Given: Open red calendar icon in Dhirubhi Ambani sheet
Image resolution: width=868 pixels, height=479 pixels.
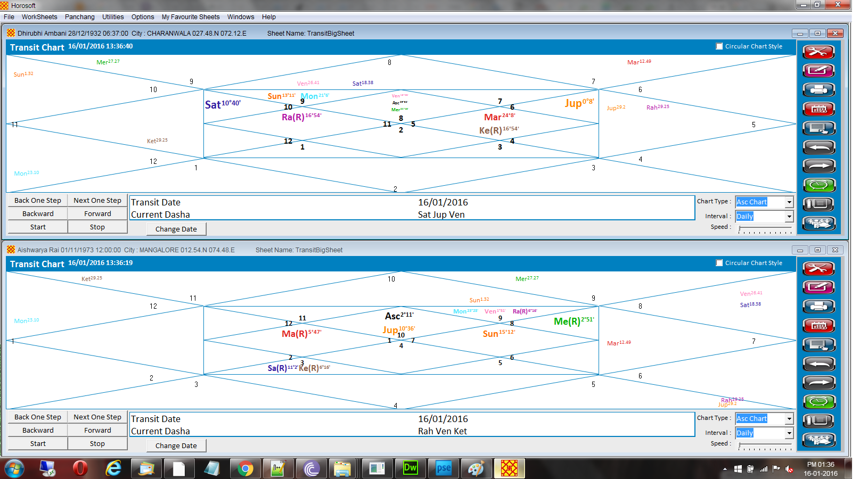Looking at the screenshot, I should (x=818, y=109).
